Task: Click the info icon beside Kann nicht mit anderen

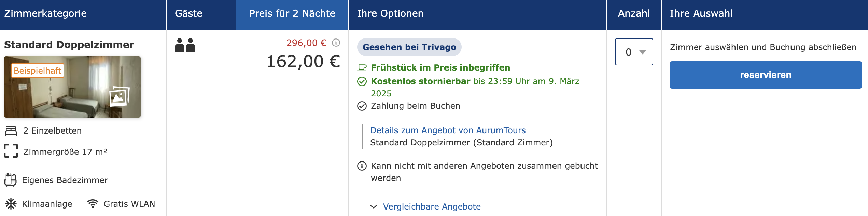Action: [x=362, y=166]
